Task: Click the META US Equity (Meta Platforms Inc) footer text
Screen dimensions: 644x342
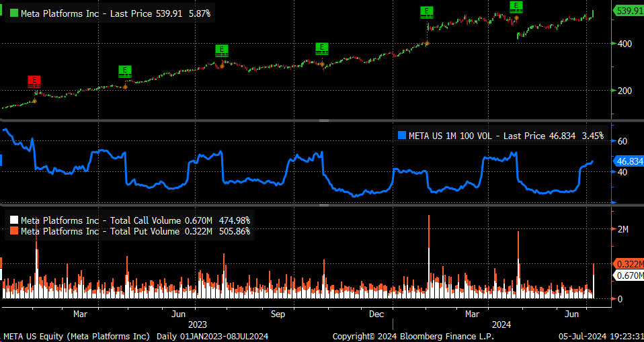Action: coord(77,337)
